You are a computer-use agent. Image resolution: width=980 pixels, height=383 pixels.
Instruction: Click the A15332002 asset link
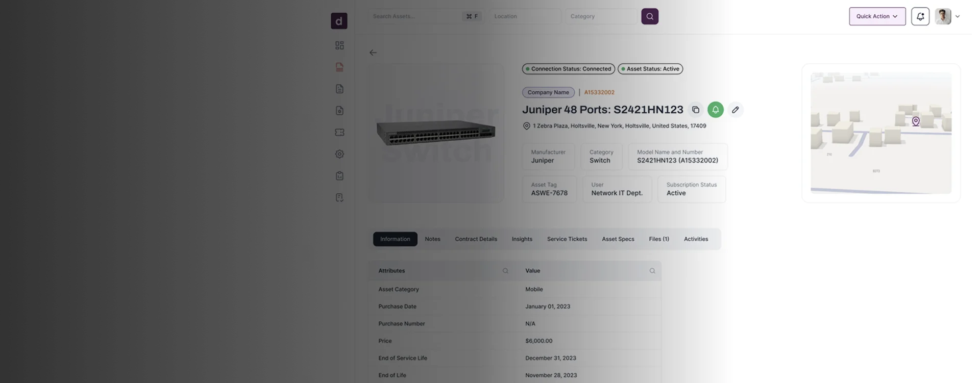(x=599, y=92)
